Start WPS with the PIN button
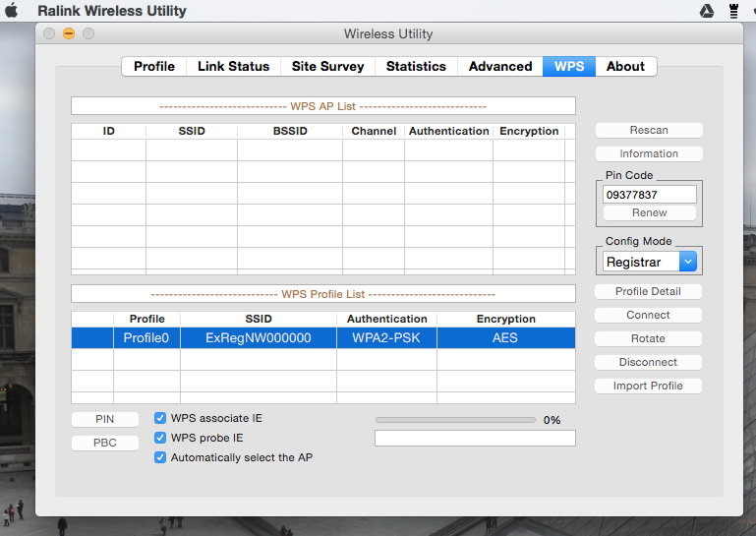The height and width of the screenshot is (536, 756). (x=105, y=419)
